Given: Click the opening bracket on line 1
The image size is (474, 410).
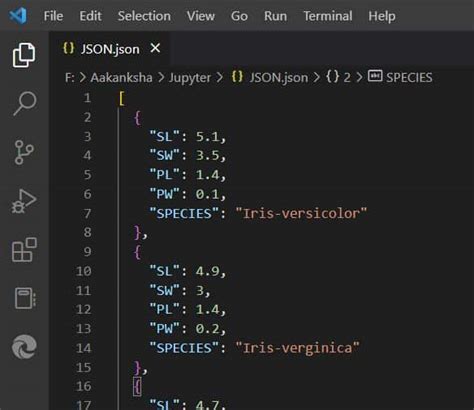Looking at the screenshot, I should click(x=122, y=99).
